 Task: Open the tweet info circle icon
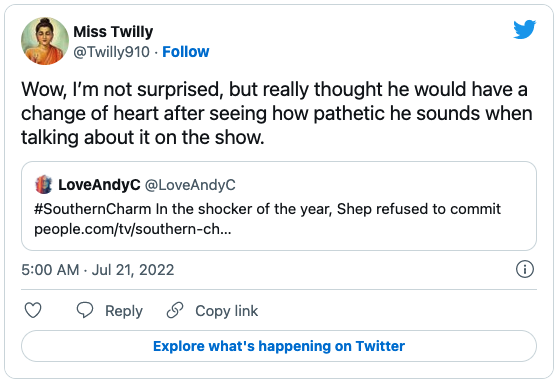point(525,269)
